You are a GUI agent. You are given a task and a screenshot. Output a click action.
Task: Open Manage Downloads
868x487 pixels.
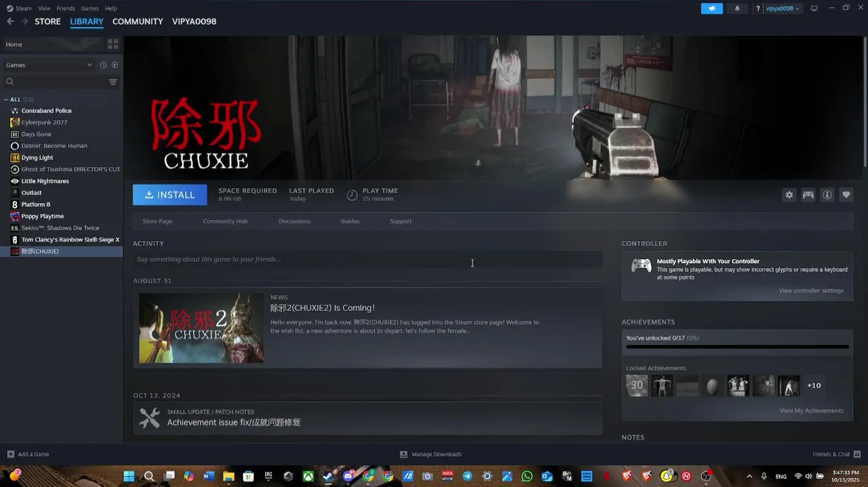(431, 454)
